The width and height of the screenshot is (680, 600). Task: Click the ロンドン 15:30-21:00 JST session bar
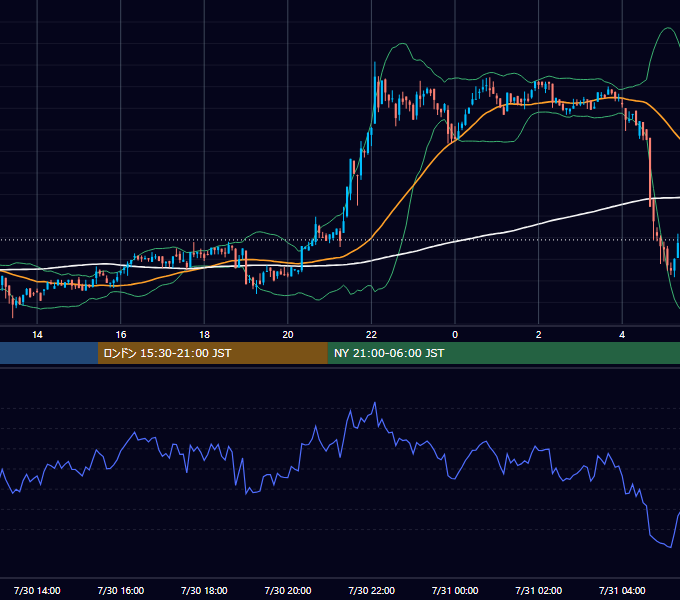point(212,353)
